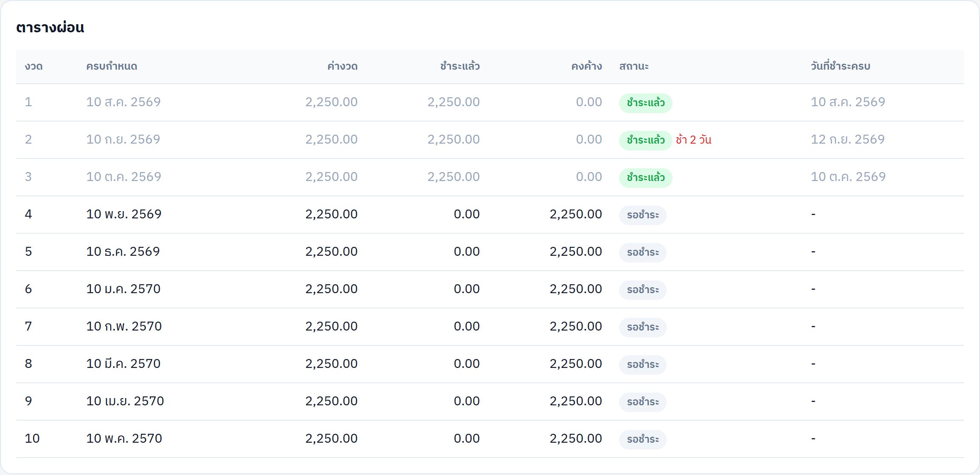Click the ค่างวด column header
The height and width of the screenshot is (475, 980).
pos(342,66)
